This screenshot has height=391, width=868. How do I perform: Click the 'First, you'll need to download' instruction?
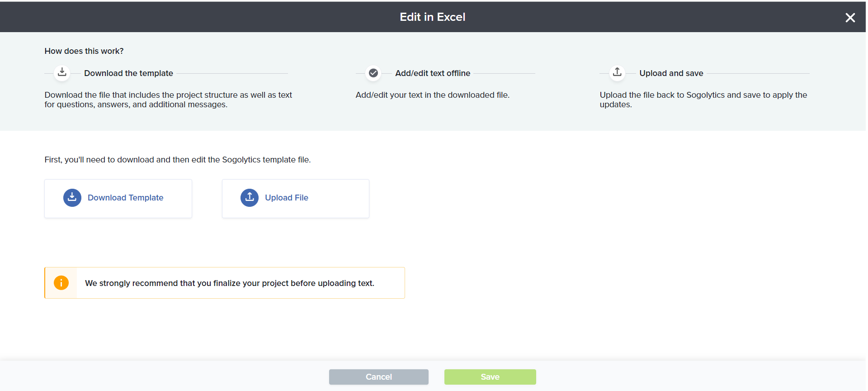click(x=178, y=160)
